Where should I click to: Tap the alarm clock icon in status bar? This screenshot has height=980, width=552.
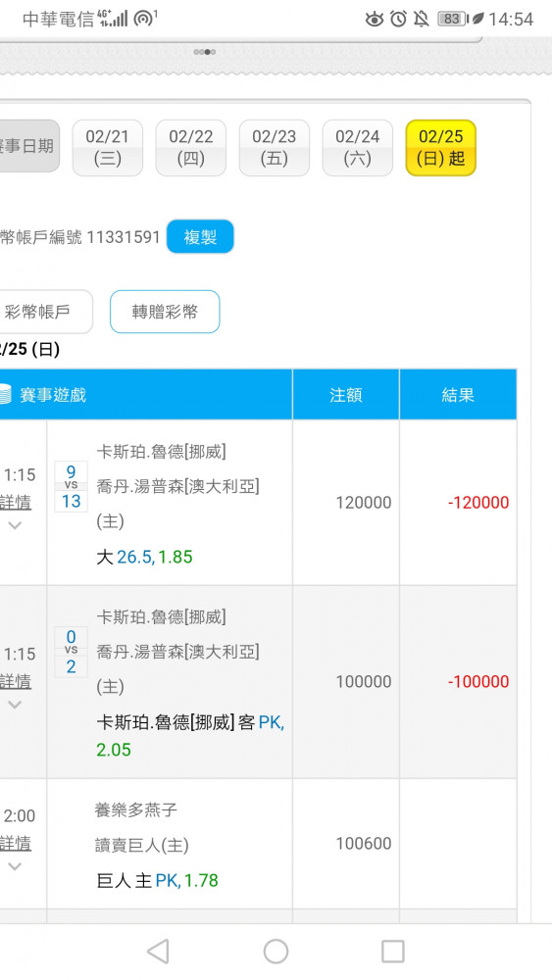398,20
